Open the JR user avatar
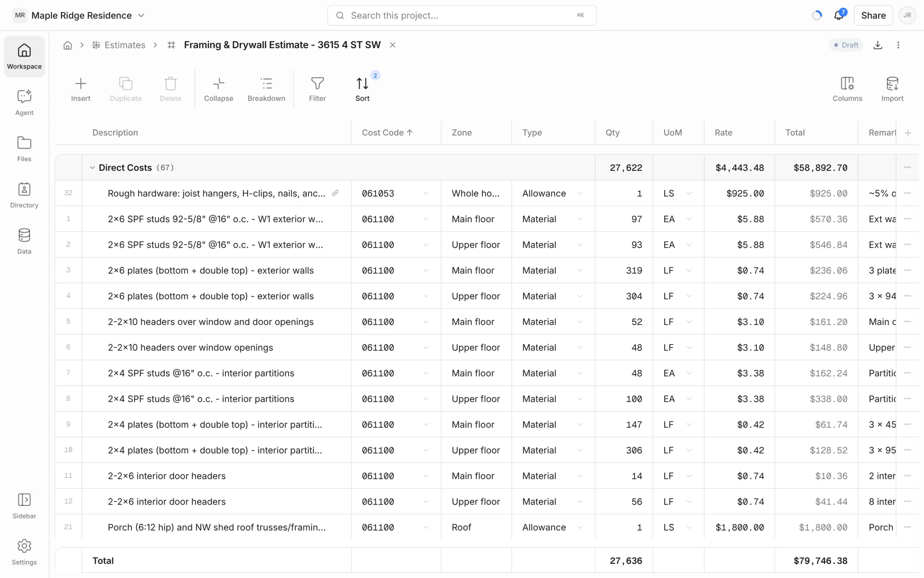Image resolution: width=924 pixels, height=578 pixels. click(907, 15)
